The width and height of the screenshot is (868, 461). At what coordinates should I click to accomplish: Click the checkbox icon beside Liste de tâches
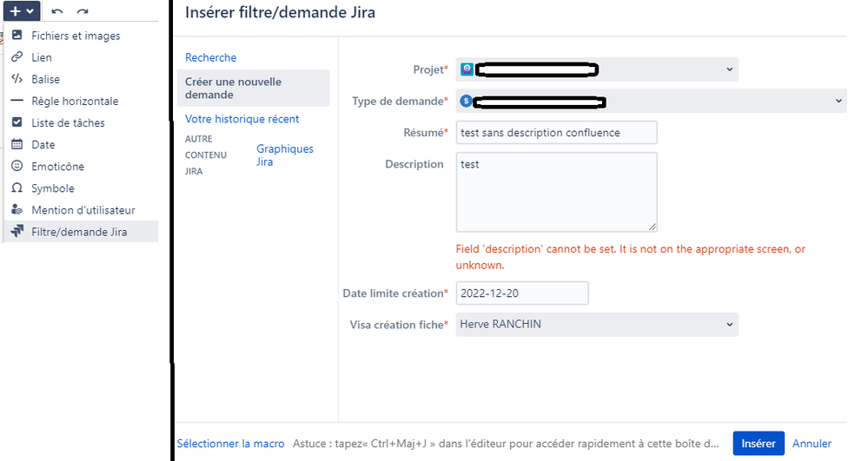pyautogui.click(x=17, y=122)
